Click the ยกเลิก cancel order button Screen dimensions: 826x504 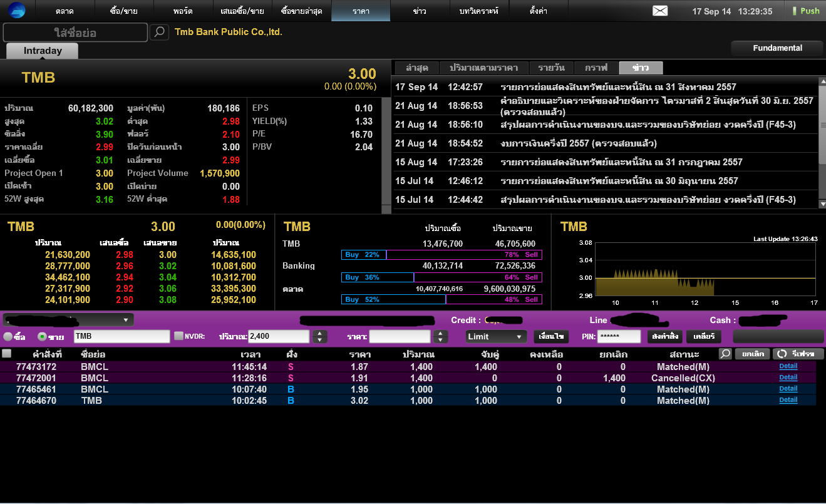pyautogui.click(x=751, y=354)
